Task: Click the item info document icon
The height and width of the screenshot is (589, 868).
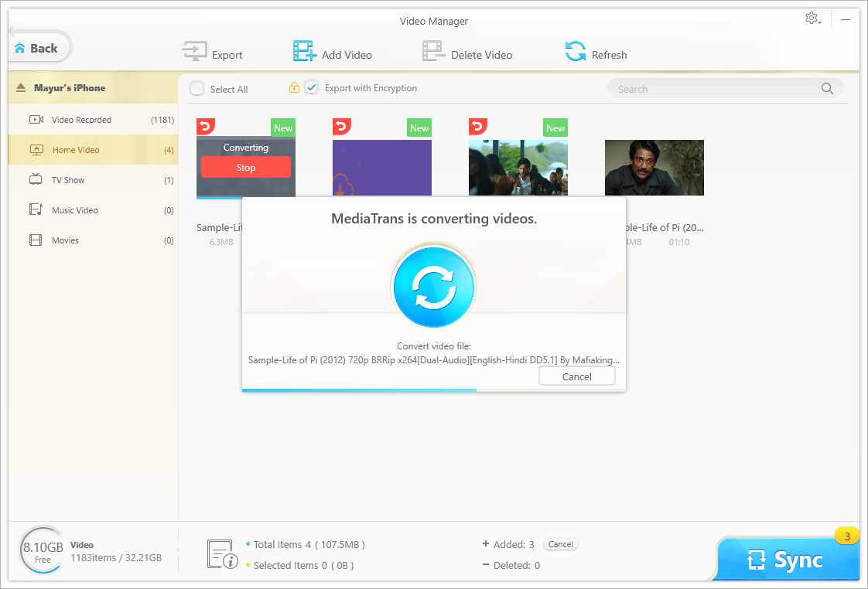Action: [222, 554]
